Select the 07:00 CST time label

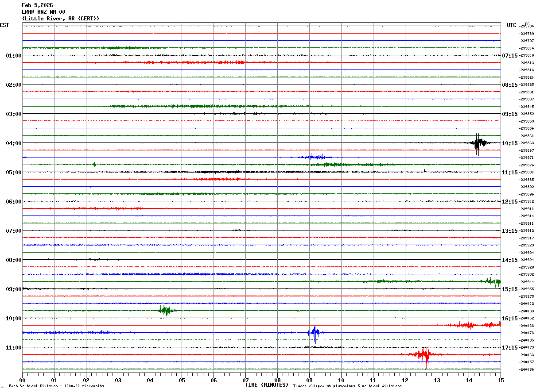14,231
